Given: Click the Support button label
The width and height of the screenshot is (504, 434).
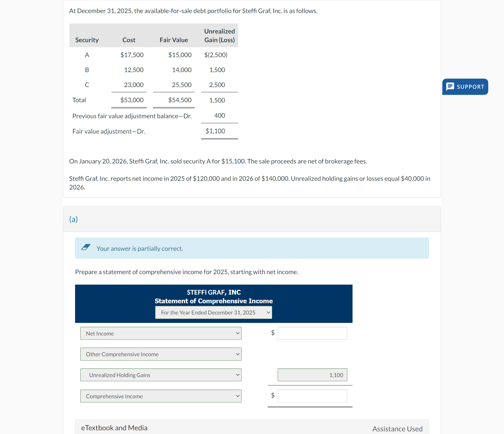Looking at the screenshot, I should [x=470, y=87].
